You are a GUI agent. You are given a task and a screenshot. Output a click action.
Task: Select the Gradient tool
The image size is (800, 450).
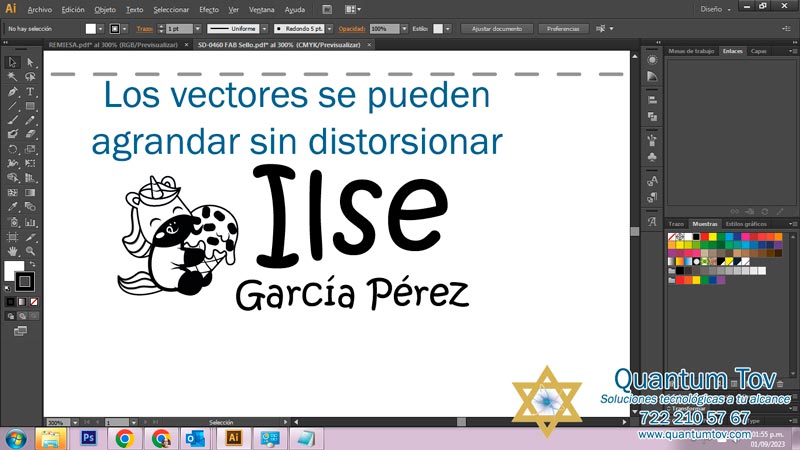tap(30, 192)
